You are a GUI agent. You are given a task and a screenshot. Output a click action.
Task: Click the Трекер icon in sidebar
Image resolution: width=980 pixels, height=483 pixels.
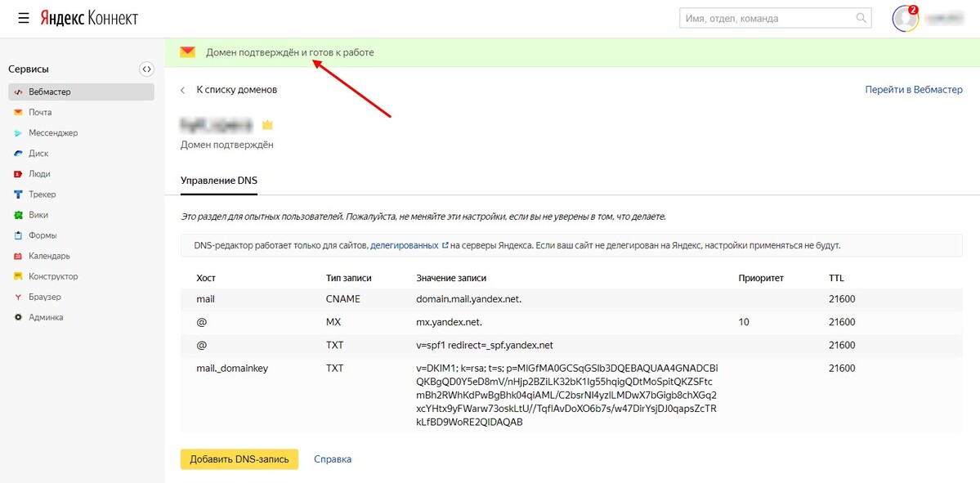pos(18,195)
